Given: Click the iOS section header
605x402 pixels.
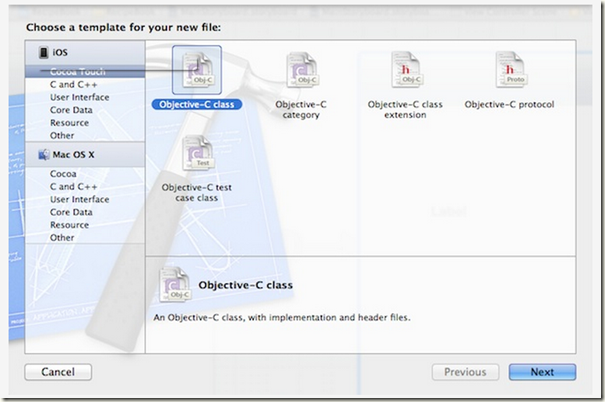Looking at the screenshot, I should pyautogui.click(x=85, y=52).
